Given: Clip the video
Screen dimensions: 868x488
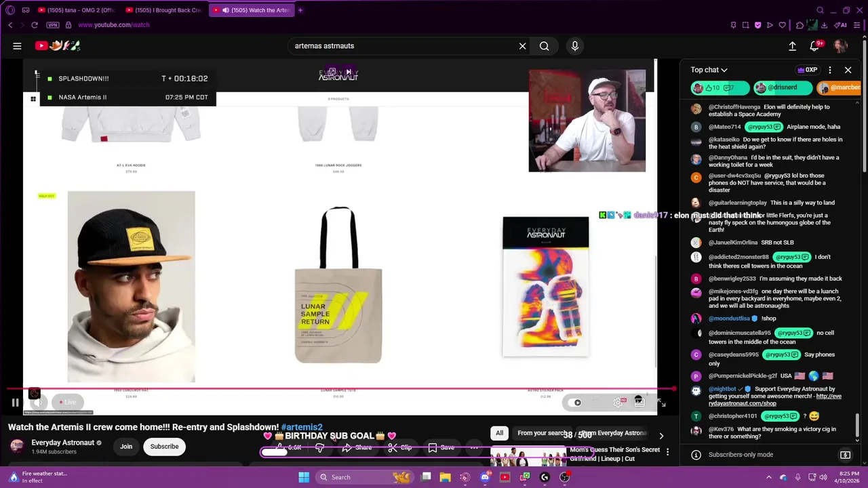Looking at the screenshot, I should (x=400, y=447).
